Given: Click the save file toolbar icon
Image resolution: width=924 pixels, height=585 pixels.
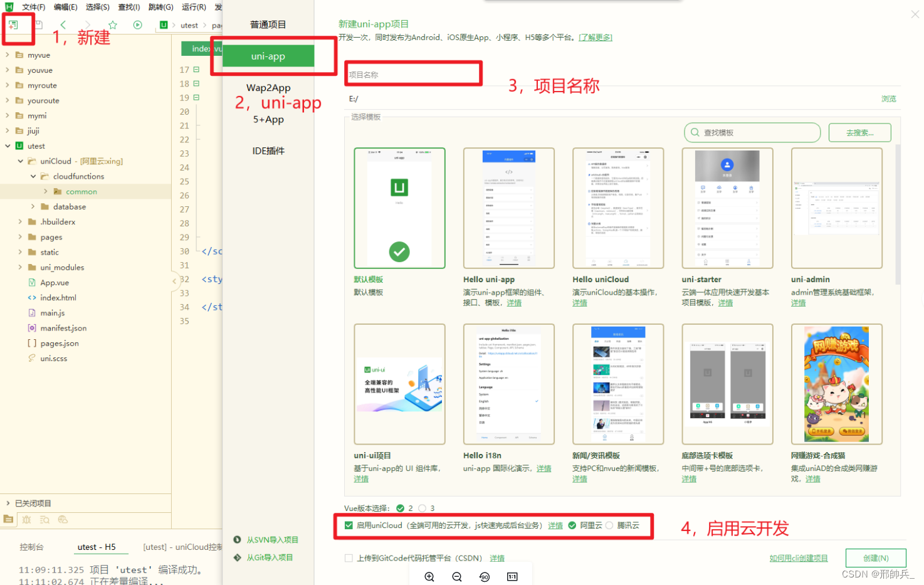Looking at the screenshot, I should [x=38, y=25].
